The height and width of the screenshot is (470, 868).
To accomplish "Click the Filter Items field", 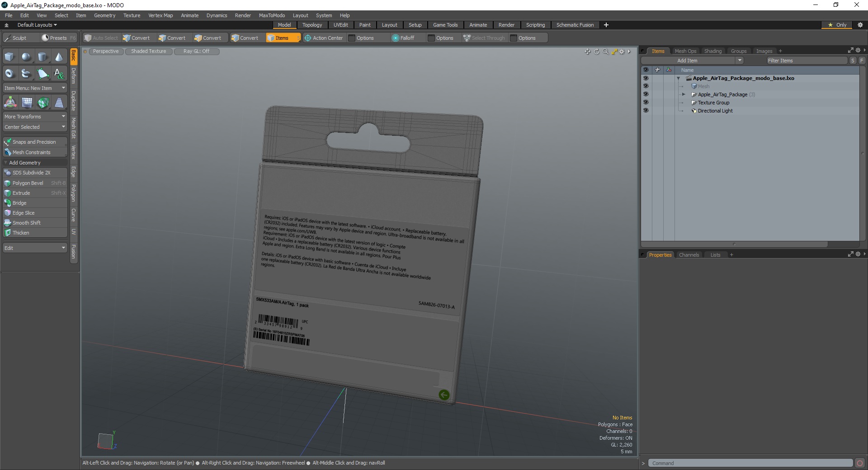I will click(x=806, y=61).
